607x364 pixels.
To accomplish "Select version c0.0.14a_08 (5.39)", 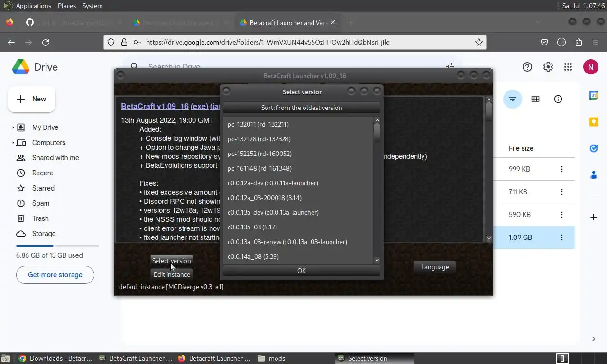I will point(298,256).
